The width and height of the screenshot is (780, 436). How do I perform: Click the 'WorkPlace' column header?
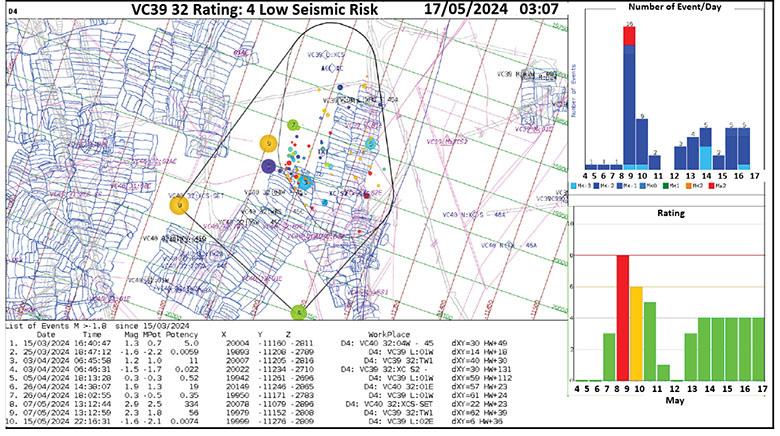click(x=390, y=334)
